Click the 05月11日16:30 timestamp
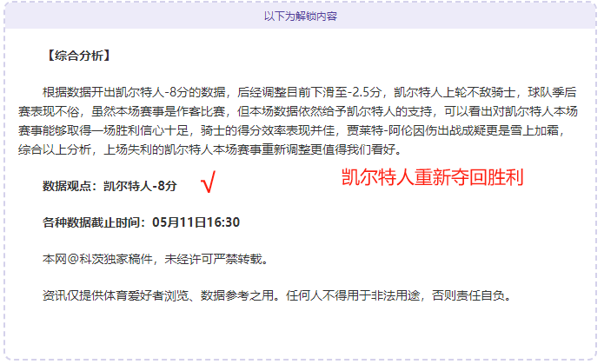The height and width of the screenshot is (364, 604). click(196, 222)
